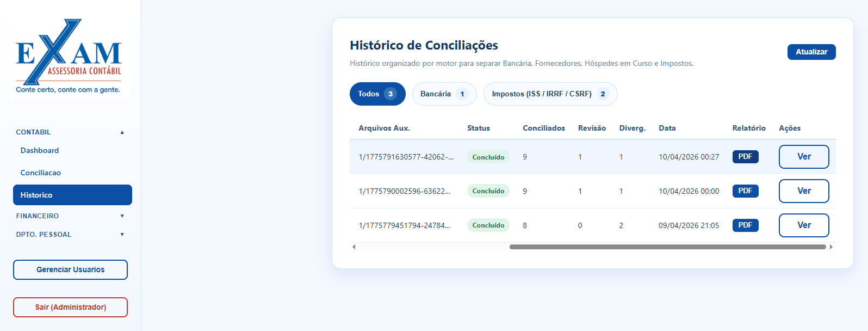Collapse the CONTABIL menu section
The height and width of the screenshot is (331, 868).
(x=70, y=132)
